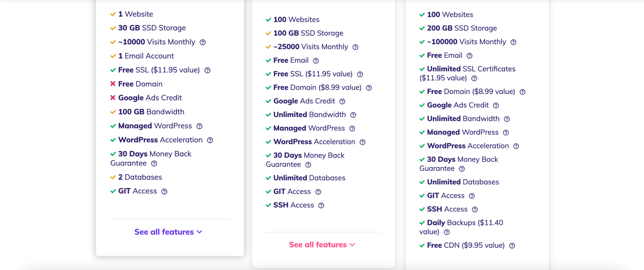The height and width of the screenshot is (270, 644).
Task: Click help icon for Free SSL in 30 GB plan
Action: point(207,71)
